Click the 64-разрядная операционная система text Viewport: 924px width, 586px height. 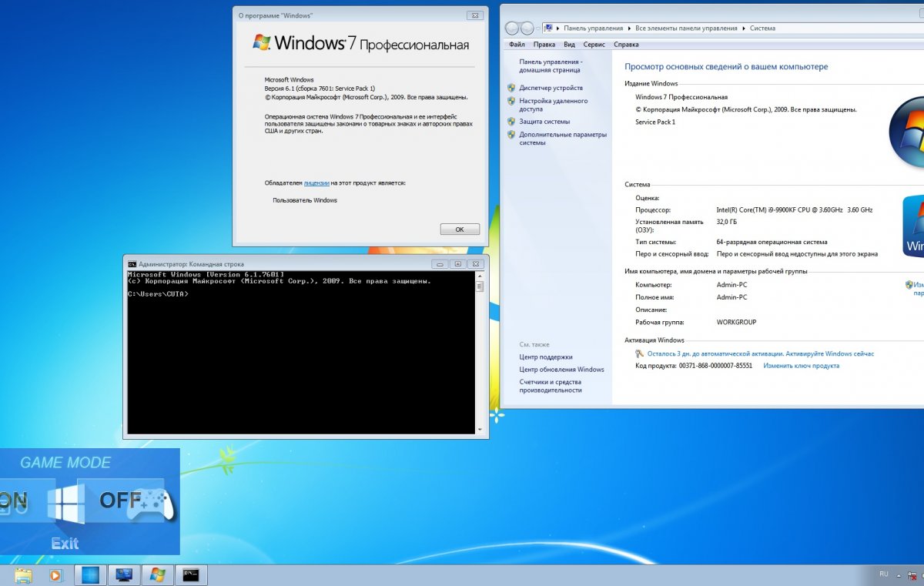[772, 242]
